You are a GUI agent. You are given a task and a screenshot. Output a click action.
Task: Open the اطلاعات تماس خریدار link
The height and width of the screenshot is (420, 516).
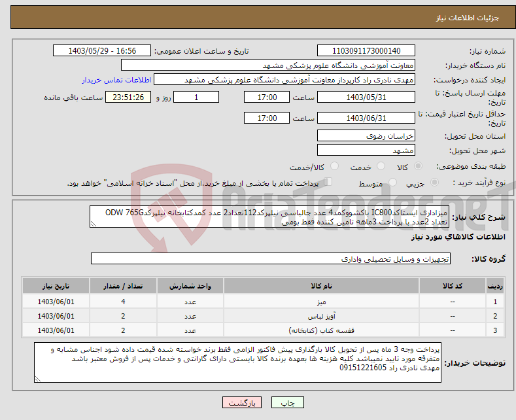pyautogui.click(x=116, y=80)
